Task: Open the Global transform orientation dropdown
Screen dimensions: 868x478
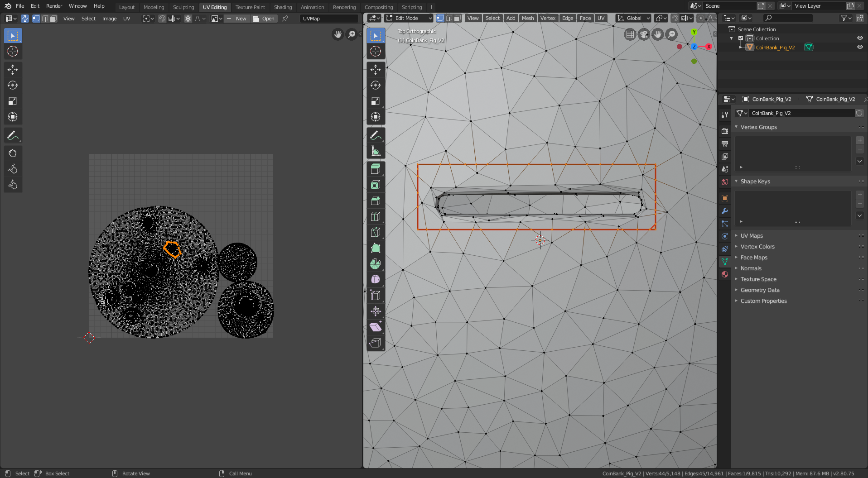Action: click(633, 18)
